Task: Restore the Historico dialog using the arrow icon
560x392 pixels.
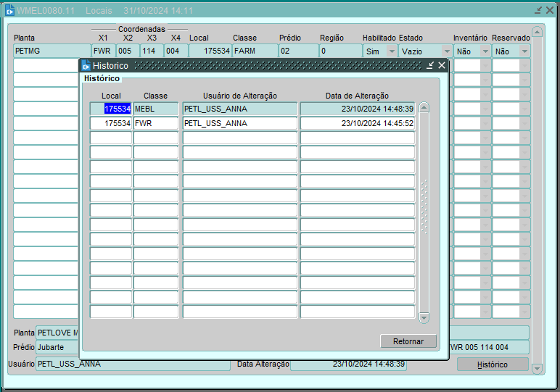Action: 430,65
